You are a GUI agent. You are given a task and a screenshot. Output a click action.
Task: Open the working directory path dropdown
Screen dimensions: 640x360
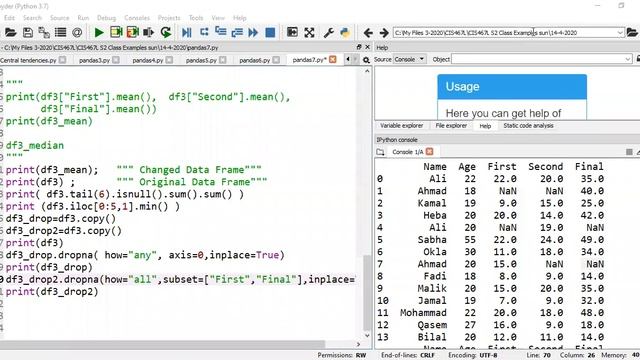point(620,33)
